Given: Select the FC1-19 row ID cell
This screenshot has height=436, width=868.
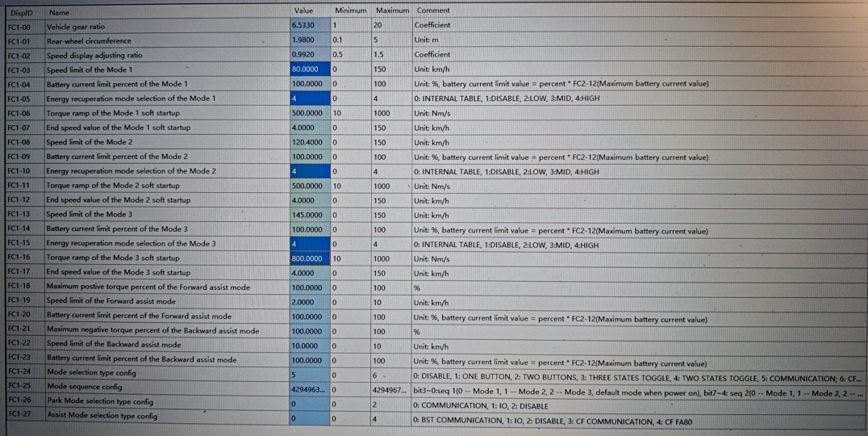Looking at the screenshot, I should tap(23, 301).
